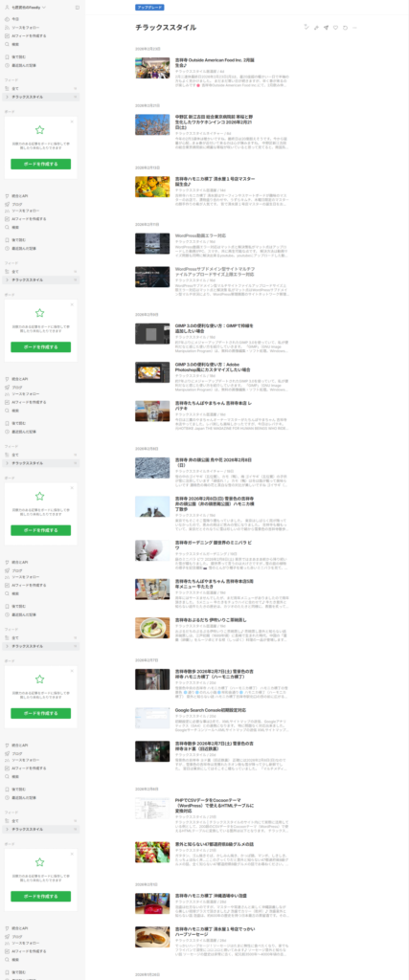Open article 吉祥寺 井の頭公園 鳥や花 2026年2月8日

point(215,462)
